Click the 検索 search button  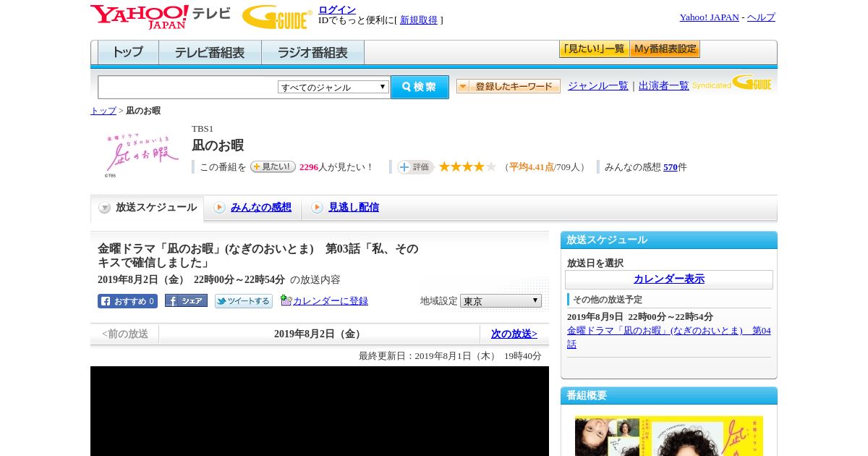click(x=420, y=87)
